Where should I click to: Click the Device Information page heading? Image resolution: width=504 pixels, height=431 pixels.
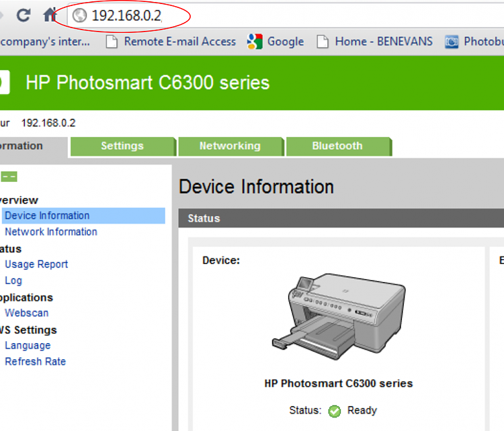click(x=257, y=187)
